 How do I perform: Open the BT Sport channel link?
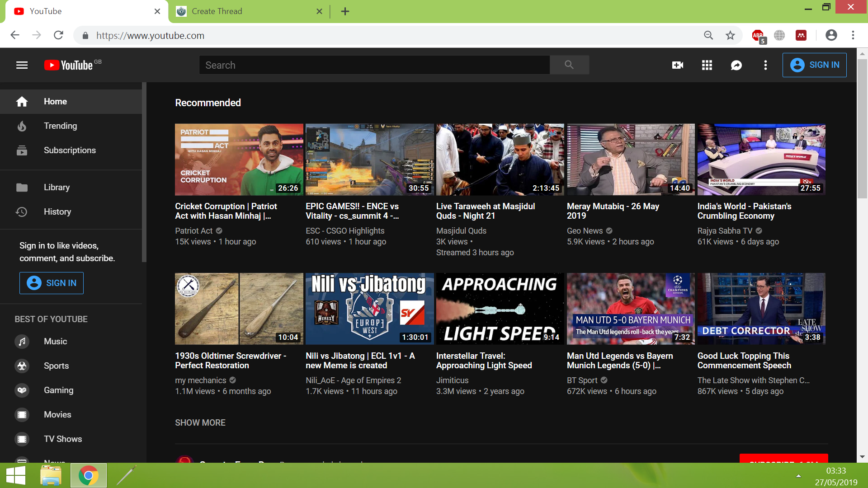[582, 380]
